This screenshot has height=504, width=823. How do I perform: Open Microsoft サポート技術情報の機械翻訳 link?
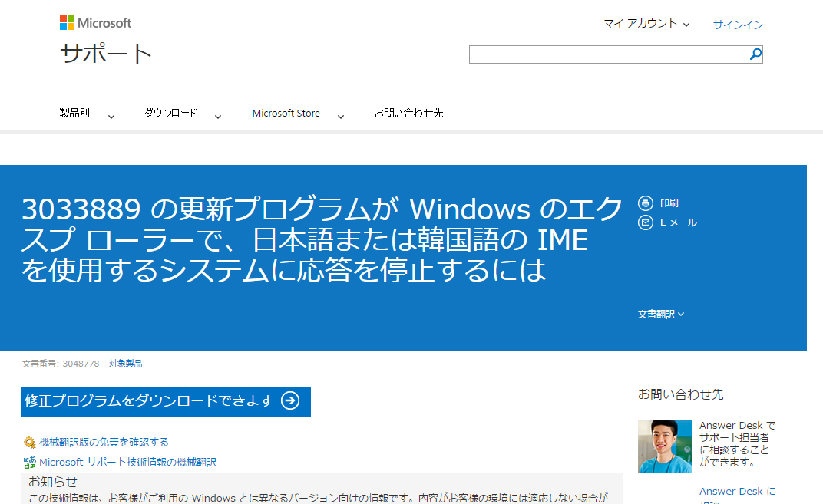[x=128, y=462]
